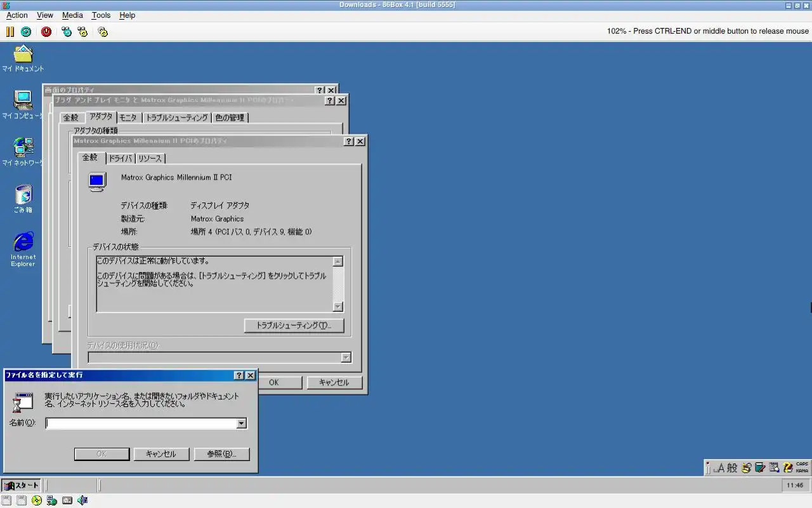Image resolution: width=812 pixels, height=508 pixels.
Task: Toggle the KANA indicator in IME bar
Action: tap(802, 471)
